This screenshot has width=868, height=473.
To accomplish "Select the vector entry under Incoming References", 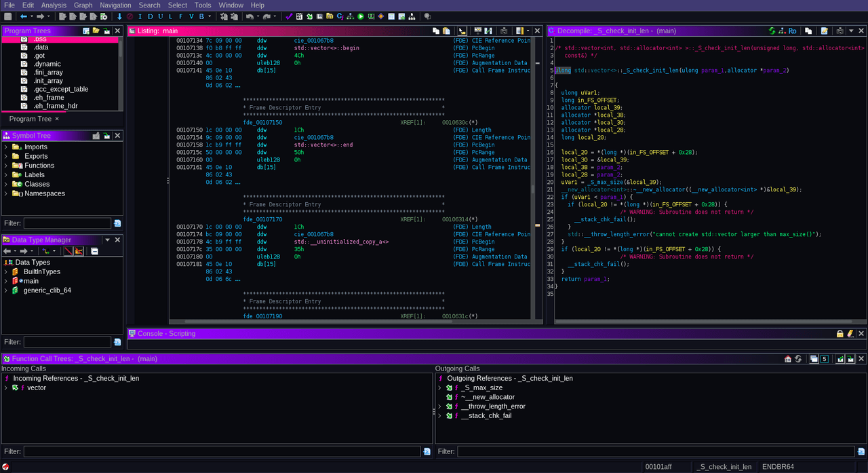I will coord(37,387).
